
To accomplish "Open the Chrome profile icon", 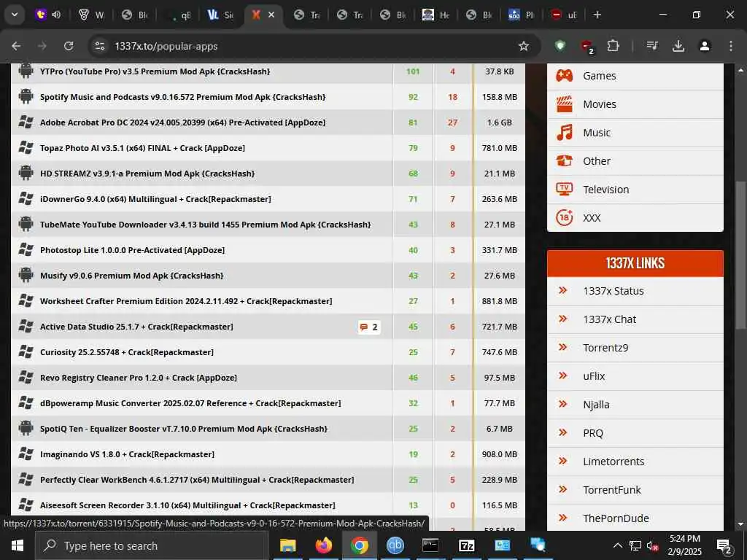I will point(705,46).
